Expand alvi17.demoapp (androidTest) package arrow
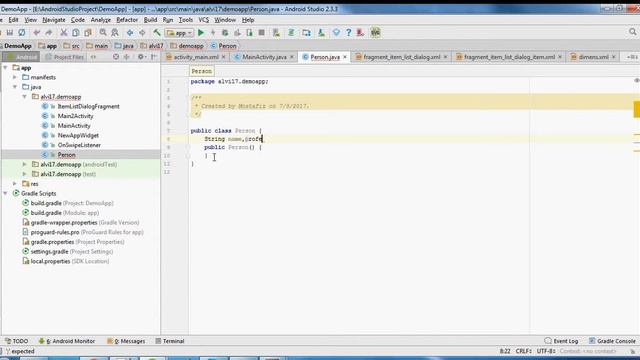The width and height of the screenshot is (640, 360). [x=25, y=164]
